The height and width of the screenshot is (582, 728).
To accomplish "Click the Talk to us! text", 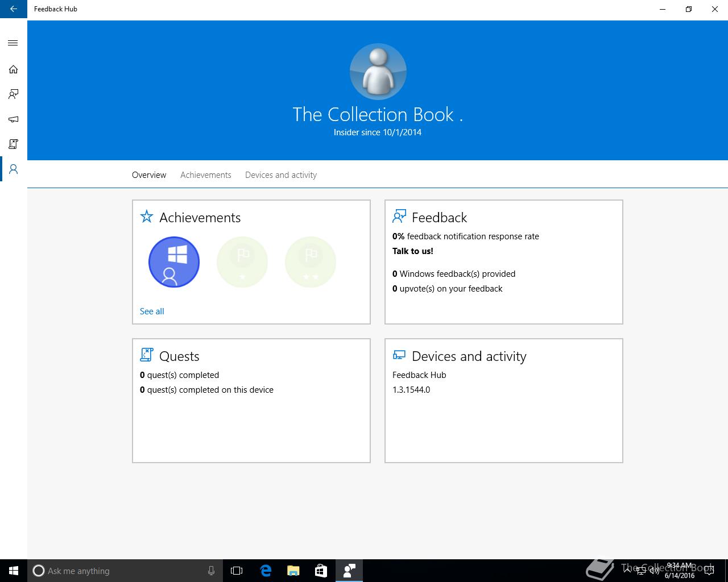I will 413,251.
